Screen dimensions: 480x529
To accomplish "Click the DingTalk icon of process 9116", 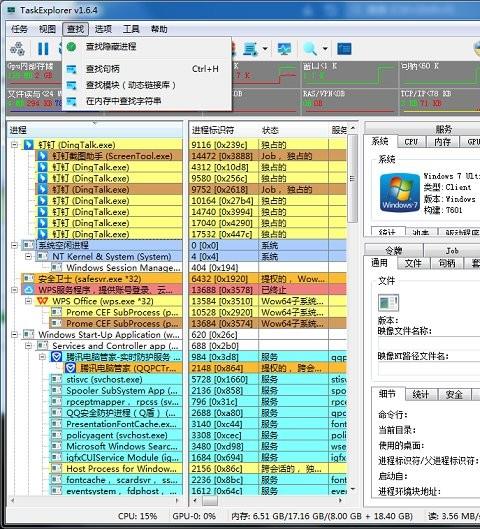I will point(28,145).
